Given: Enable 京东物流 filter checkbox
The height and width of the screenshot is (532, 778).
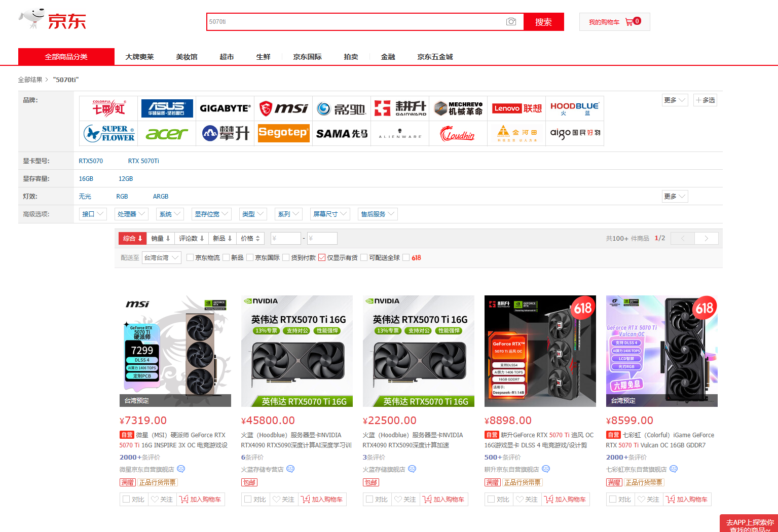Looking at the screenshot, I should (x=190, y=257).
